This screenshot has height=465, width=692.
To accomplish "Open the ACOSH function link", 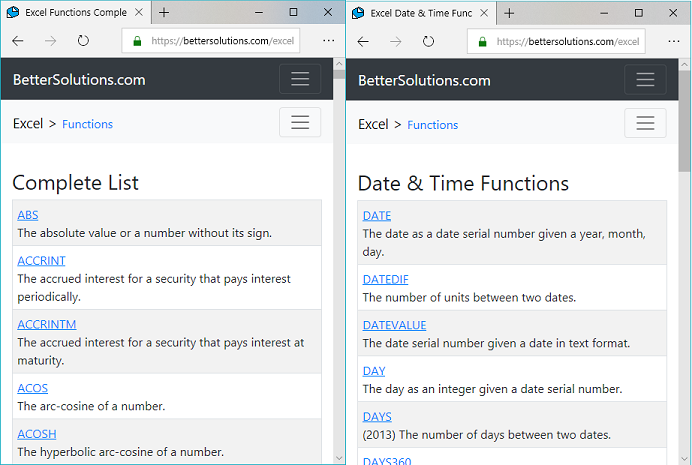I will [37, 434].
